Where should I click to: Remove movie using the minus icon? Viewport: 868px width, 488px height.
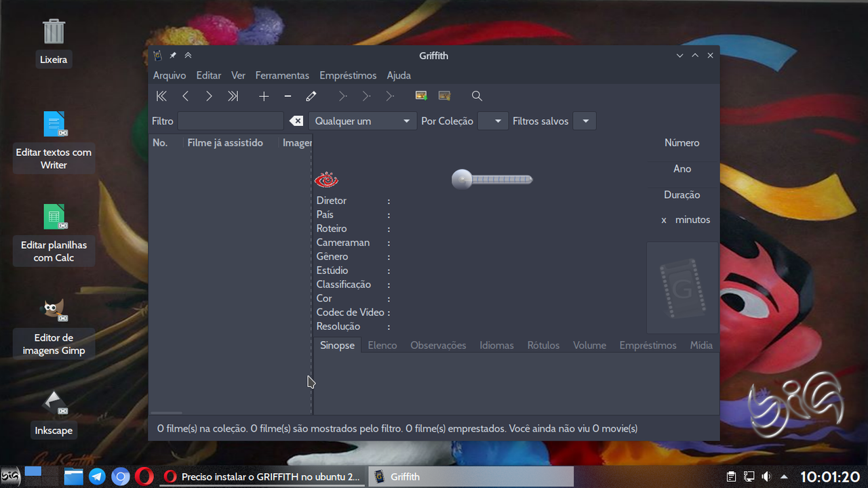point(288,96)
